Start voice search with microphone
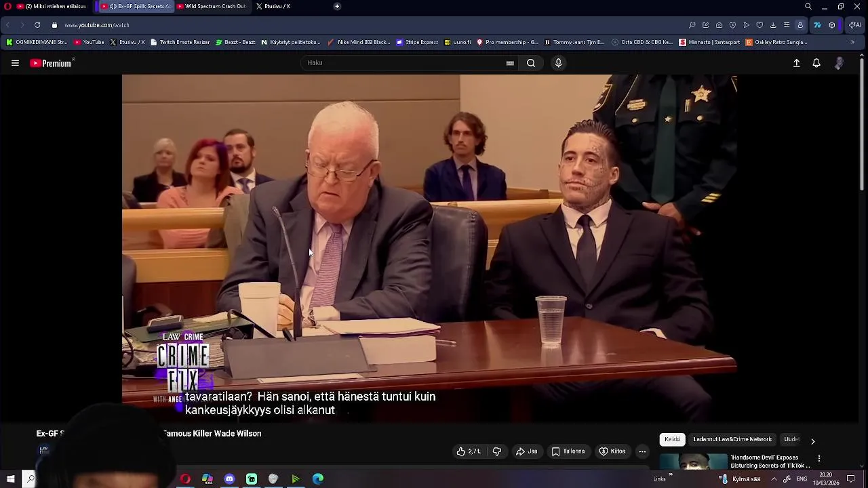This screenshot has height=488, width=868. point(558,63)
